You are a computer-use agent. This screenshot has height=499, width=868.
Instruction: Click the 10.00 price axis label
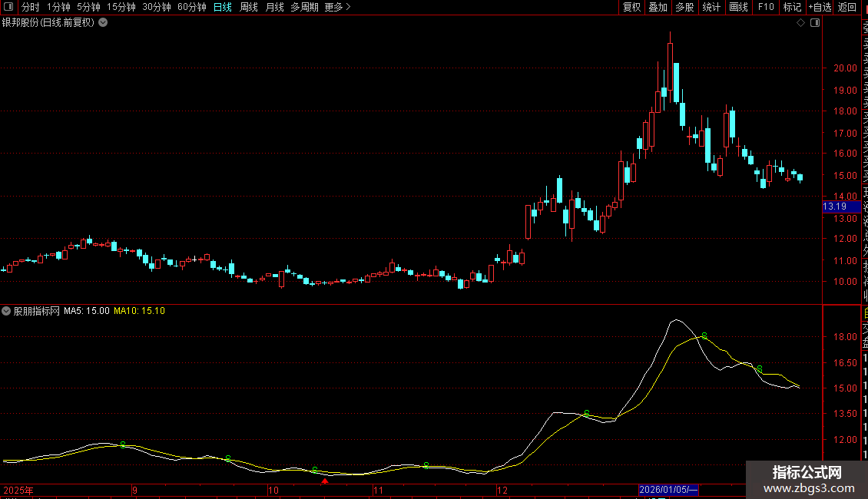point(845,282)
